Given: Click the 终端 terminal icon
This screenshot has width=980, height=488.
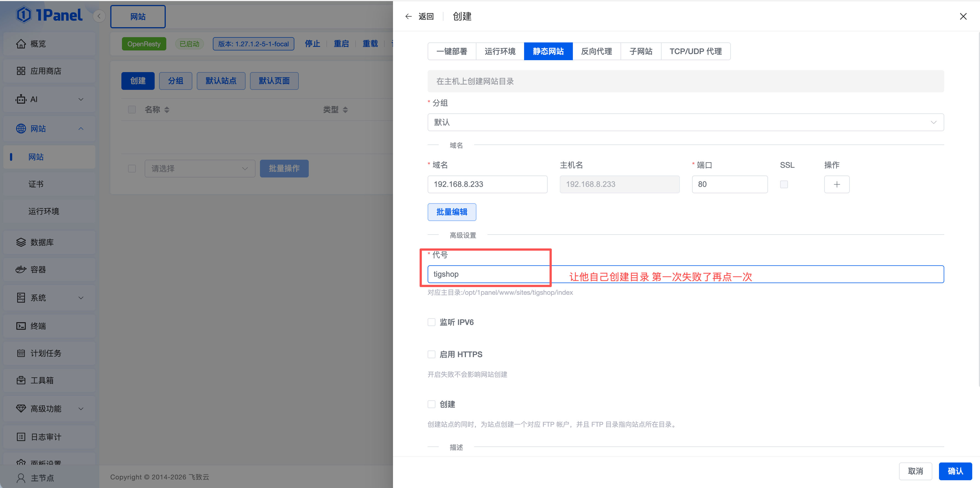Looking at the screenshot, I should (x=21, y=326).
